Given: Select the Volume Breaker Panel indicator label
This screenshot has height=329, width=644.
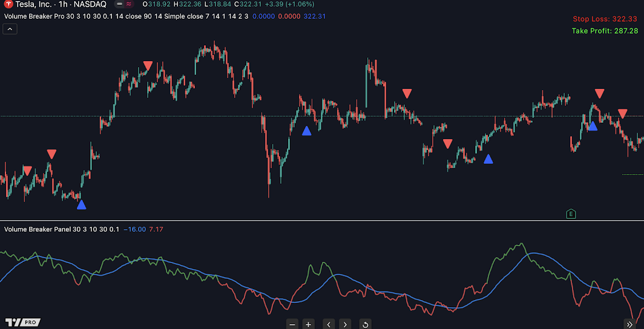Looking at the screenshot, I should (38, 229).
